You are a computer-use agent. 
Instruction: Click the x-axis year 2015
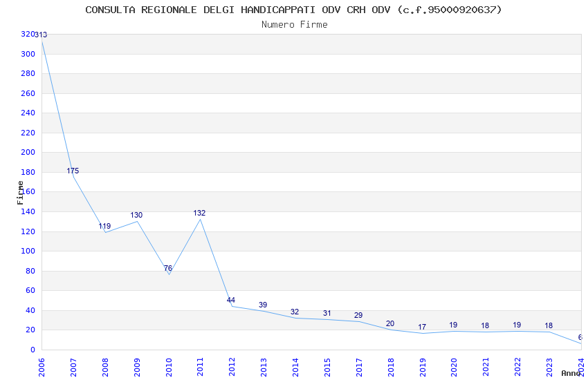[327, 367]
